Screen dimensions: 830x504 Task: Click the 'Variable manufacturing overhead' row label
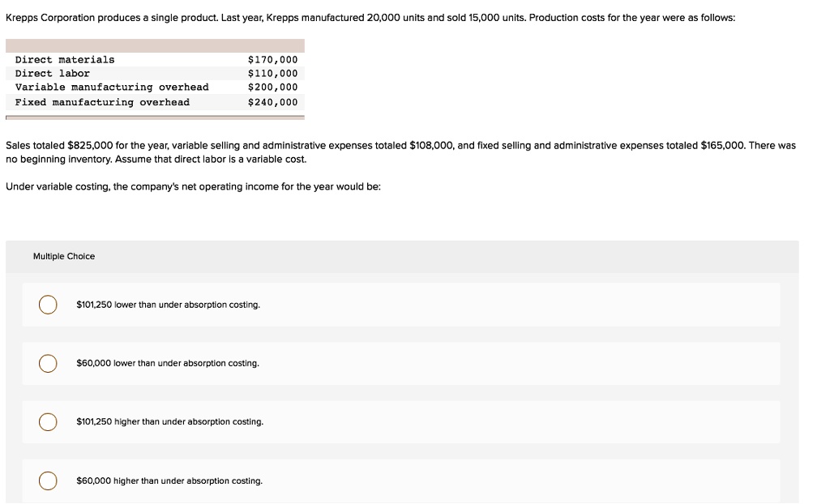pyautogui.click(x=112, y=88)
